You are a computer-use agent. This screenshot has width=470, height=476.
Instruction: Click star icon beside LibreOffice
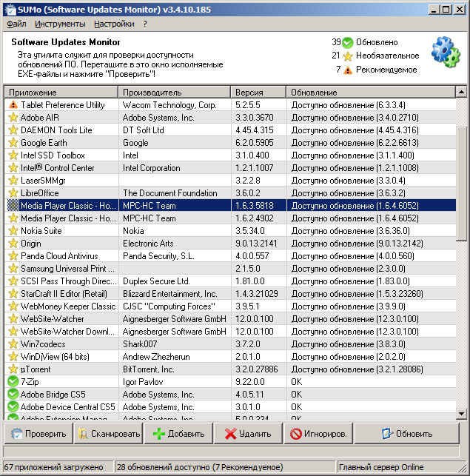pos(13,193)
